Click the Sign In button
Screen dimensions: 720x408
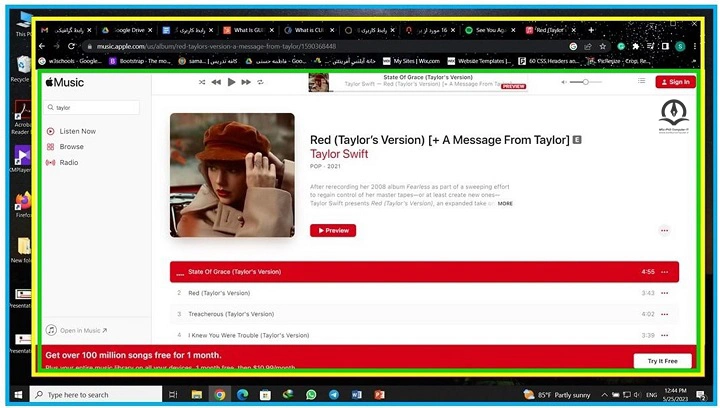click(x=675, y=82)
